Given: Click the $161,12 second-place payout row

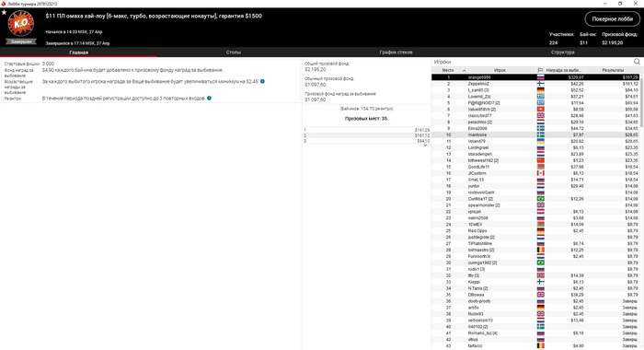Looking at the screenshot, I should (366, 135).
